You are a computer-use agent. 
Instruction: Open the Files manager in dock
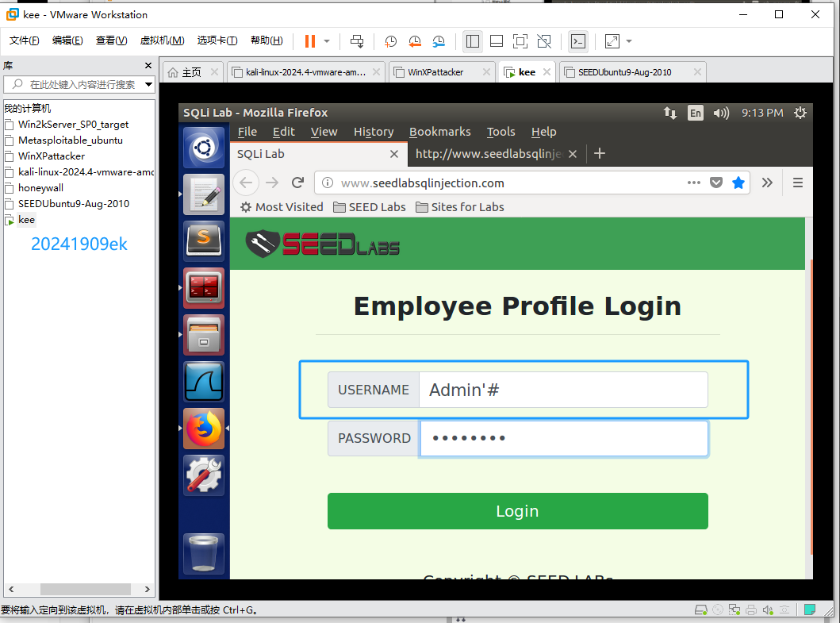(204, 335)
